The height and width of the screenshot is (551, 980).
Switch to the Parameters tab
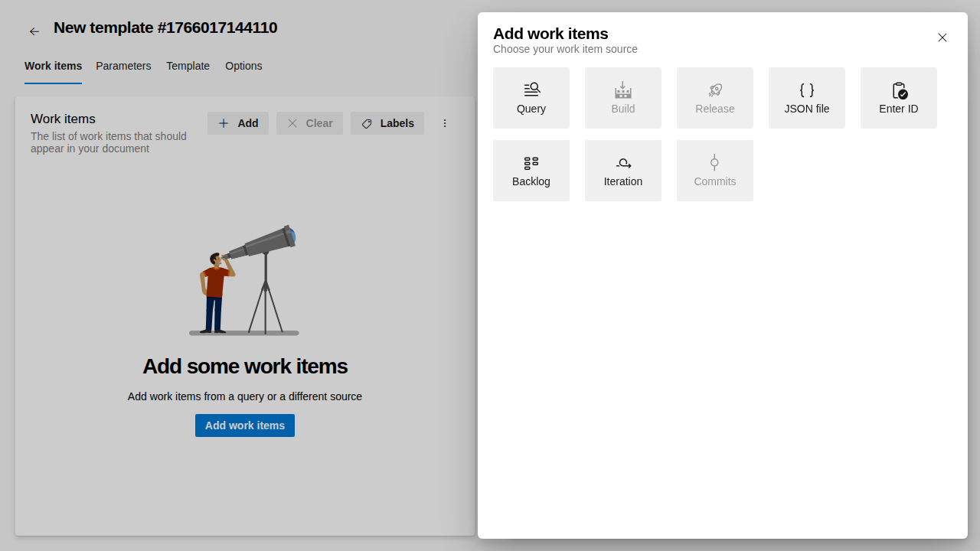pos(123,66)
